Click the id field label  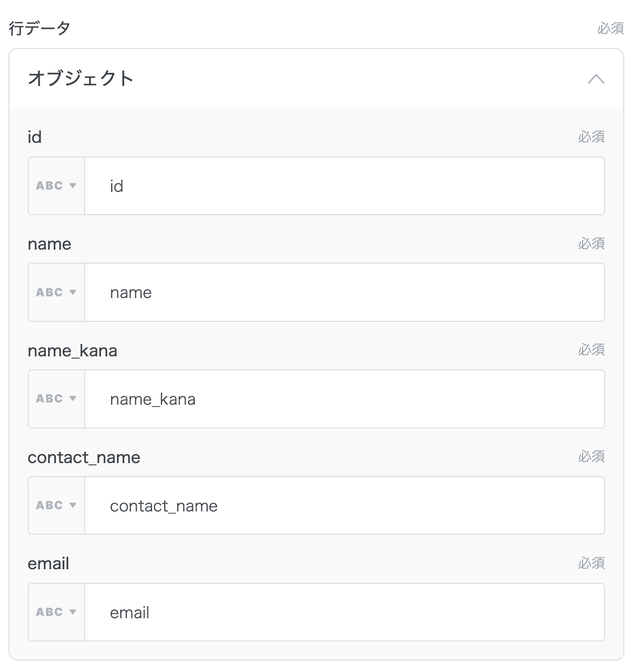pos(34,137)
